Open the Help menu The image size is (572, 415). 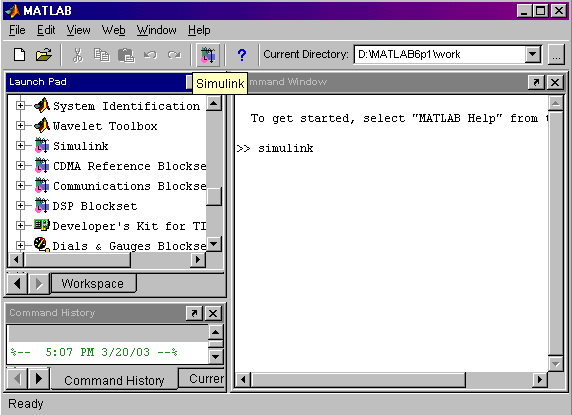click(x=199, y=30)
